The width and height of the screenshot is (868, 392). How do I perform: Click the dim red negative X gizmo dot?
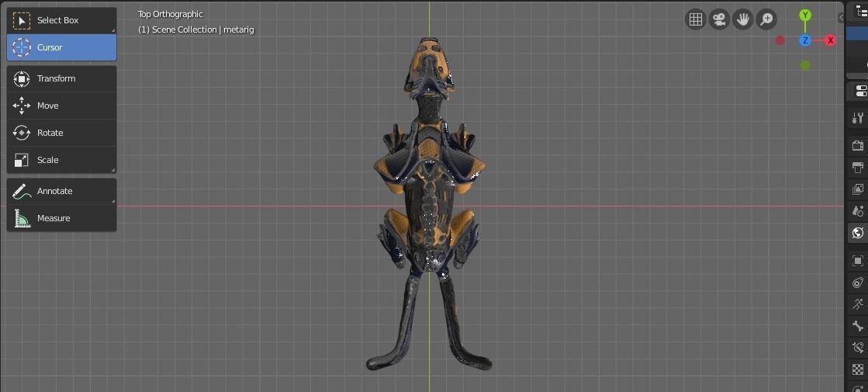pyautogui.click(x=780, y=40)
